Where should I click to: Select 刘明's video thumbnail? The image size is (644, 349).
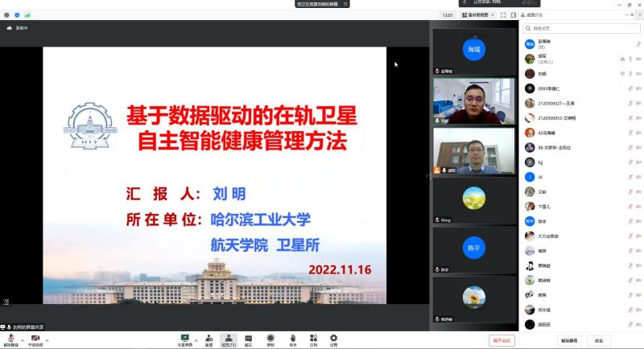click(473, 101)
